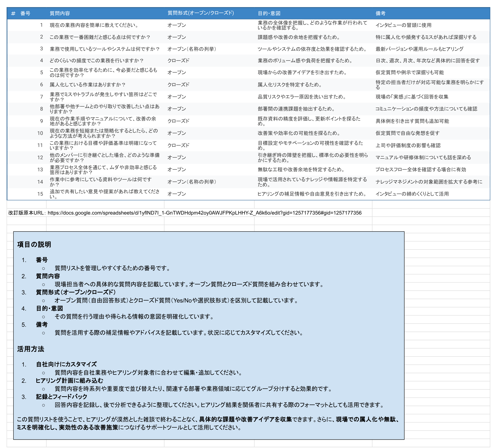The width and height of the screenshot is (495, 448).
Task: Click cell 仮定質問で自由な発想を促す
Action: point(431,133)
